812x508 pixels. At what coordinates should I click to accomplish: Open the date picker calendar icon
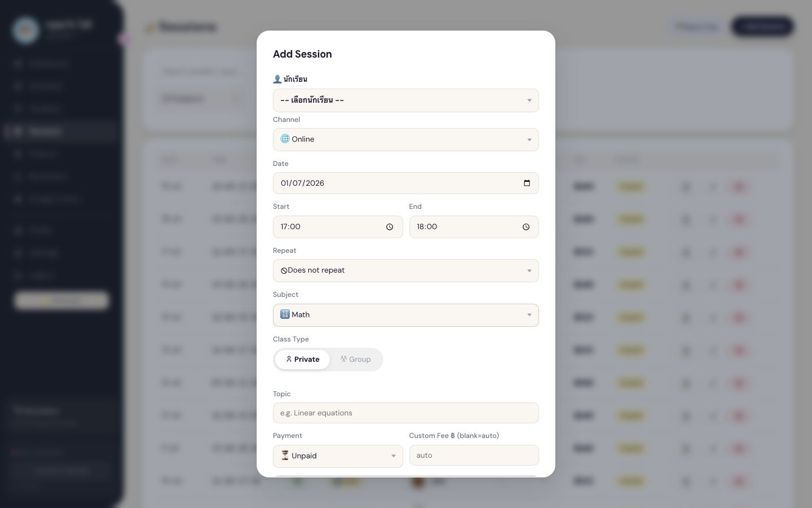point(527,183)
